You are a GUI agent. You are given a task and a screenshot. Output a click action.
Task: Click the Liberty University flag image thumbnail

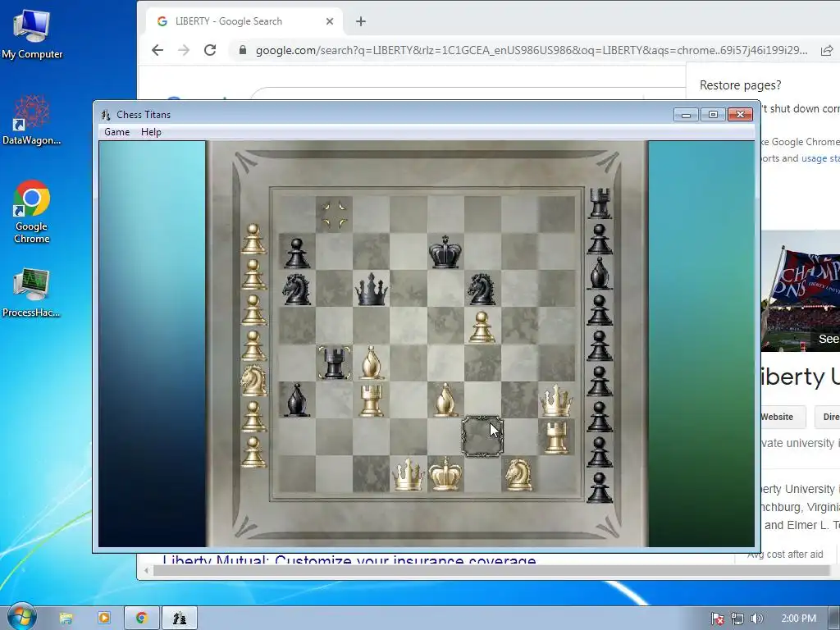801,291
